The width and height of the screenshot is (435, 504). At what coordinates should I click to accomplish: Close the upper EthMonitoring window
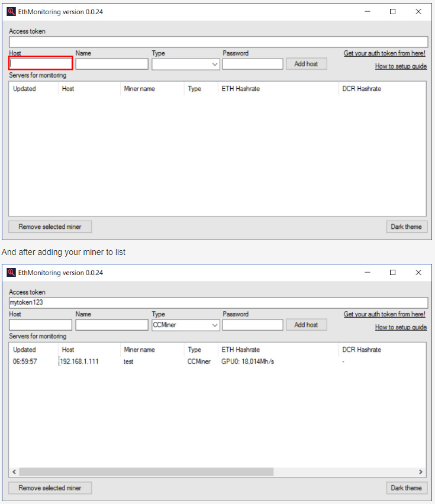pos(418,12)
